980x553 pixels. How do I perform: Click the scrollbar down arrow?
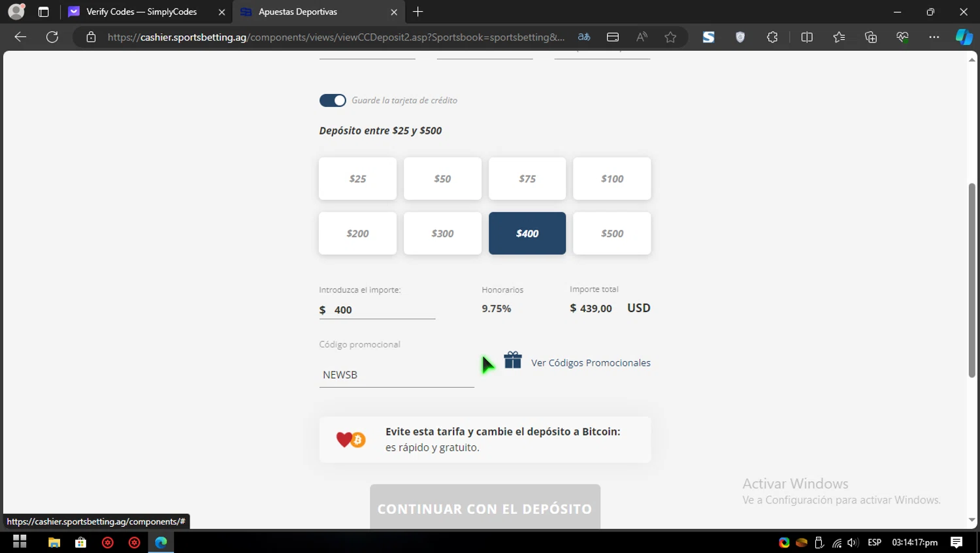tap(972, 520)
